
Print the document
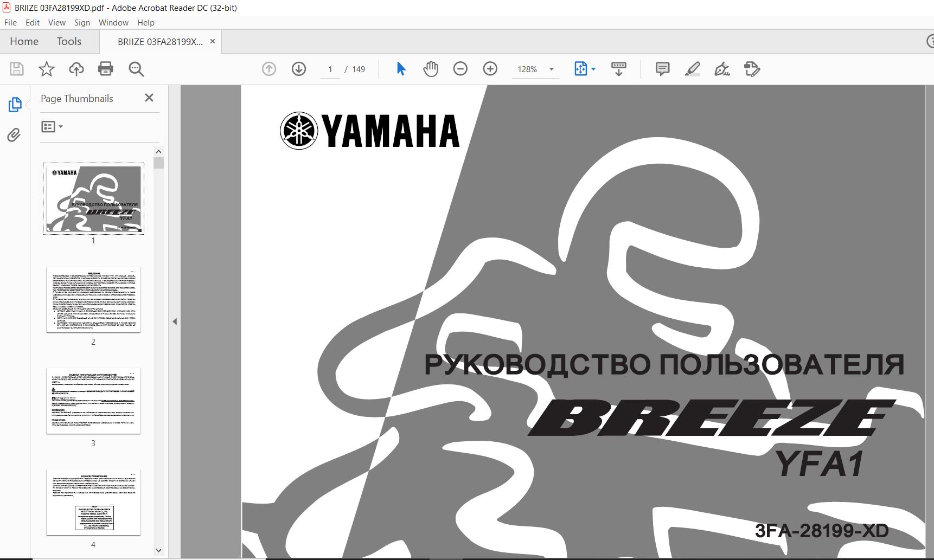pos(106,69)
